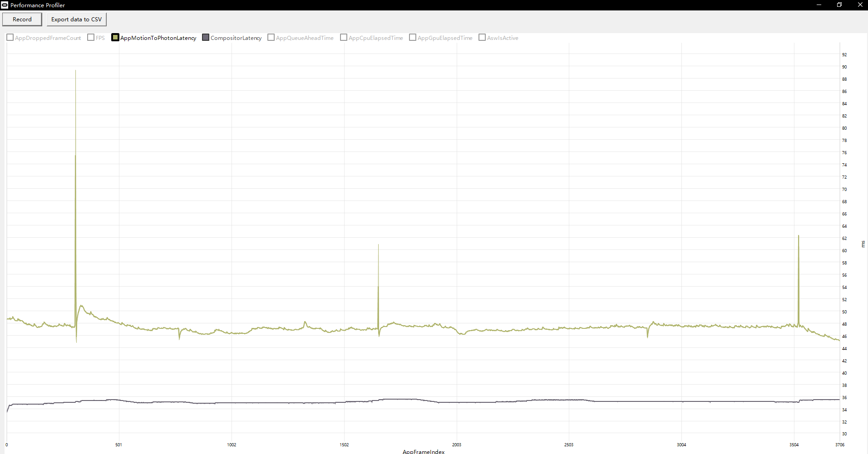Export data to CSV

(76, 20)
